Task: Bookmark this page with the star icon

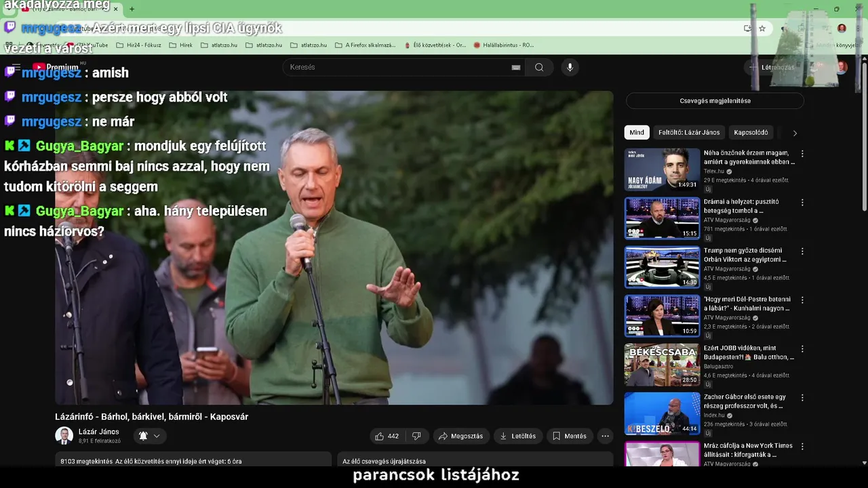Action: pyautogui.click(x=762, y=28)
